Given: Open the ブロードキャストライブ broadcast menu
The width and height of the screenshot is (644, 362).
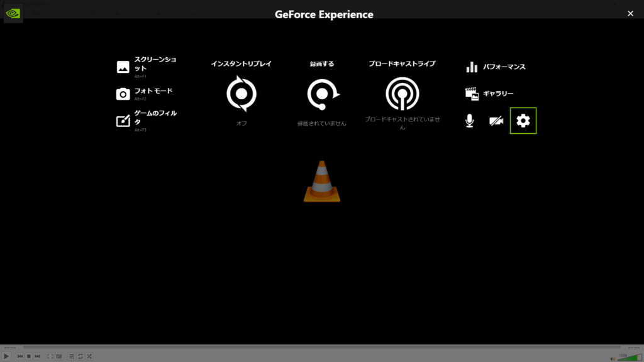Looking at the screenshot, I should coord(402,94).
